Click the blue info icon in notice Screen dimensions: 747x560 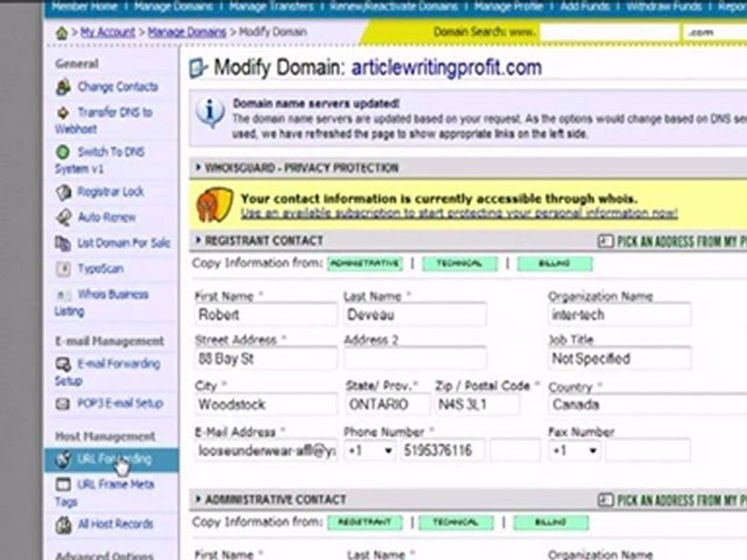tap(210, 114)
